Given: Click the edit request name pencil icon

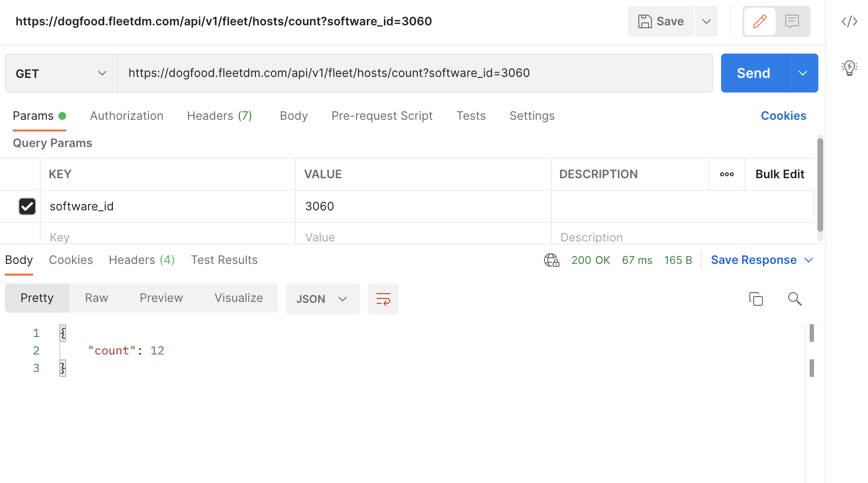Looking at the screenshot, I should coord(759,21).
